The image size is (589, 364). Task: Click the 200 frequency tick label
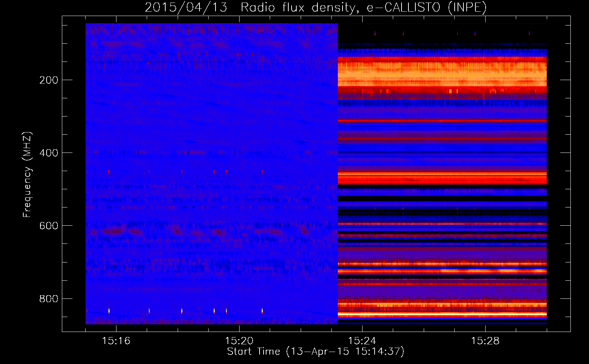pyautogui.click(x=49, y=80)
